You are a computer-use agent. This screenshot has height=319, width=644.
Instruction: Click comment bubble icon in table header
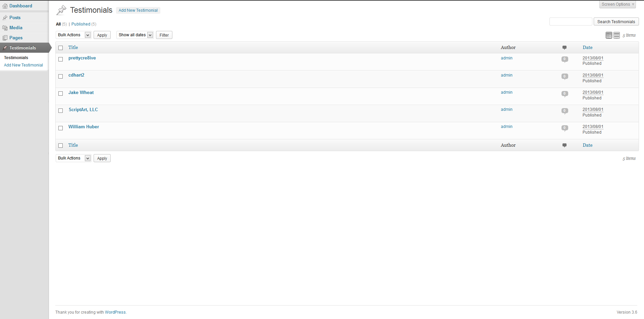pos(565,48)
